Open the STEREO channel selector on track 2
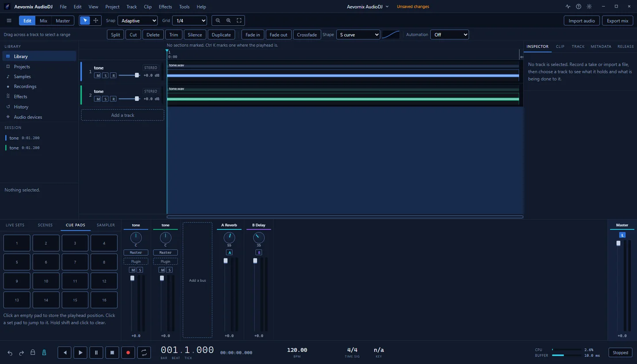This screenshot has height=364, width=637. pyautogui.click(x=151, y=91)
